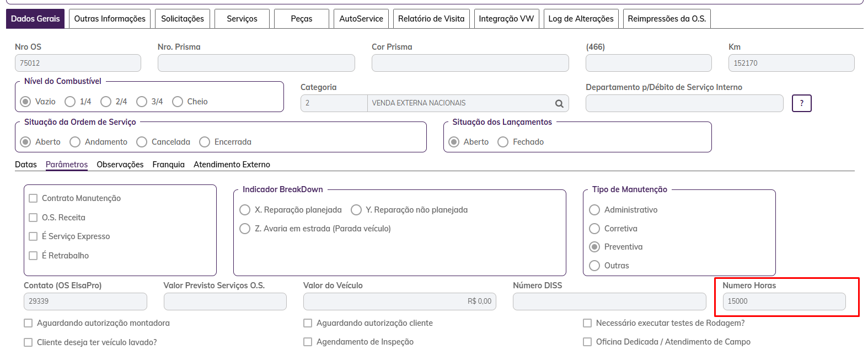This screenshot has width=868, height=349.
Task: Switch to the Peças tab
Action: [x=301, y=19]
